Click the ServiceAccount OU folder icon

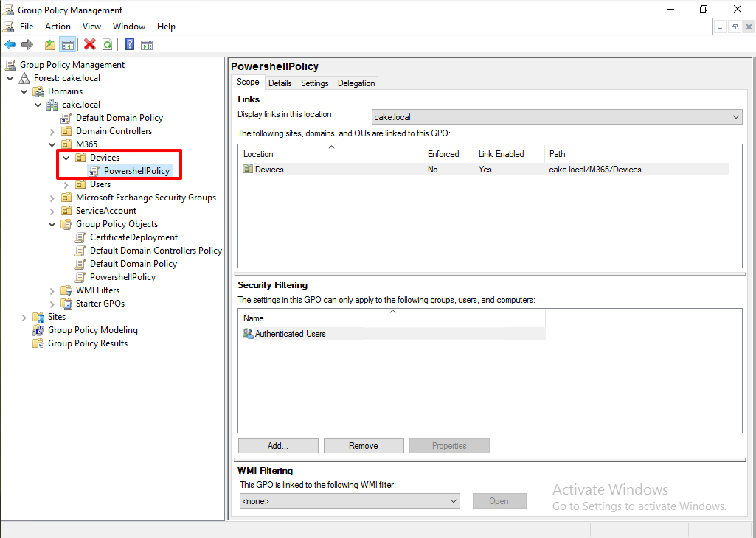tap(66, 211)
